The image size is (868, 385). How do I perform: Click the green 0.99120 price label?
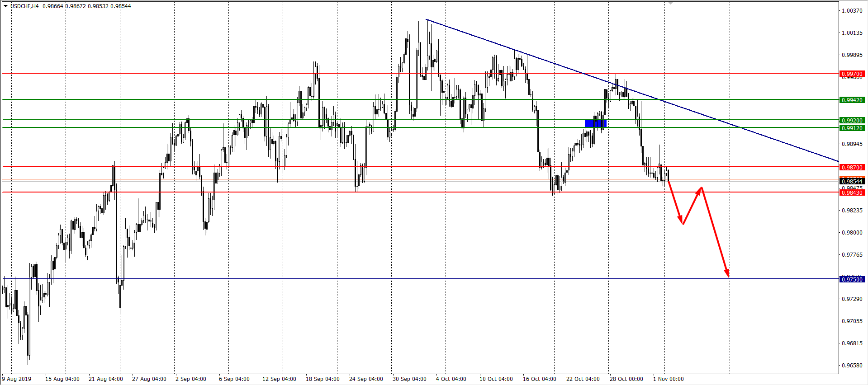coord(852,128)
